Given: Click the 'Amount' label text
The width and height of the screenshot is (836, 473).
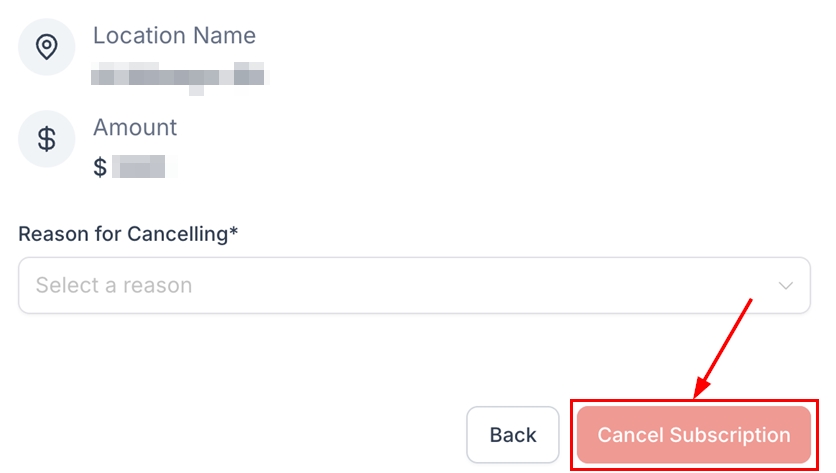Looking at the screenshot, I should tap(135, 128).
